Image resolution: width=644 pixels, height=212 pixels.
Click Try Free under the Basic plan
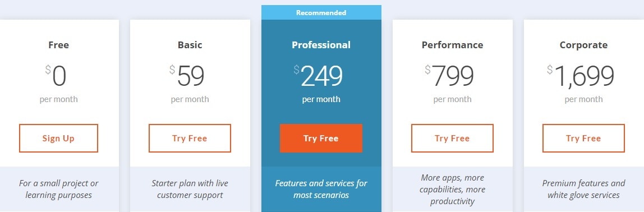pyautogui.click(x=190, y=139)
